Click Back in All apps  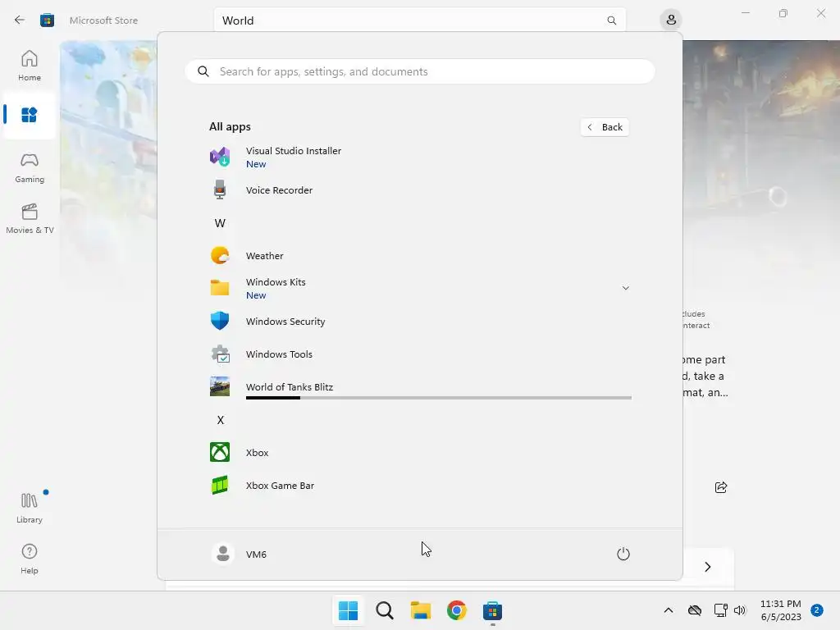(605, 127)
